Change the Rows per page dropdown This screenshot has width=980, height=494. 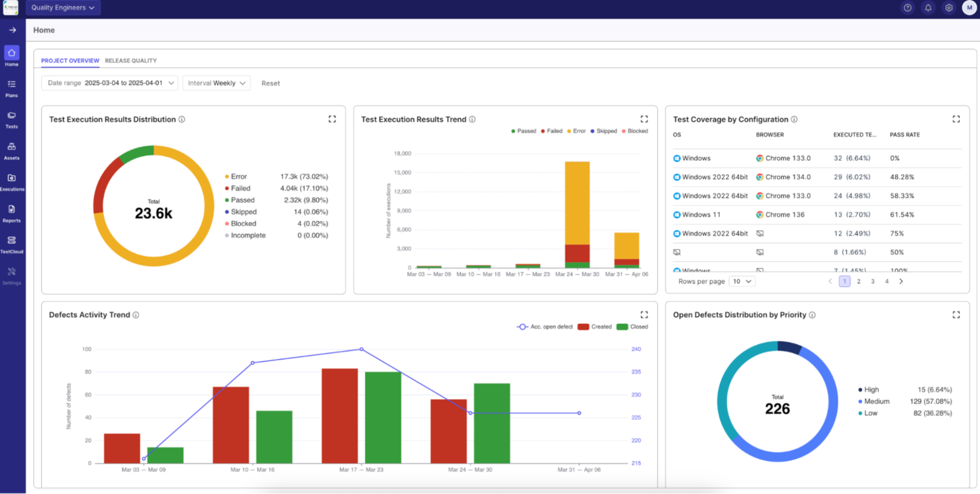coord(741,281)
